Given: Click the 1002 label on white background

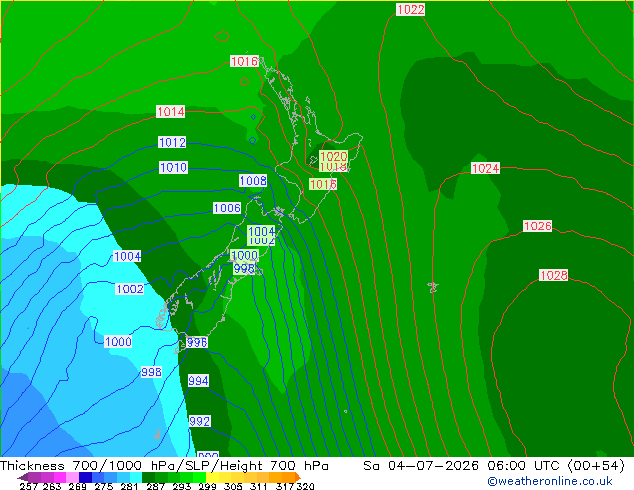Looking at the screenshot, I should click(x=130, y=289).
